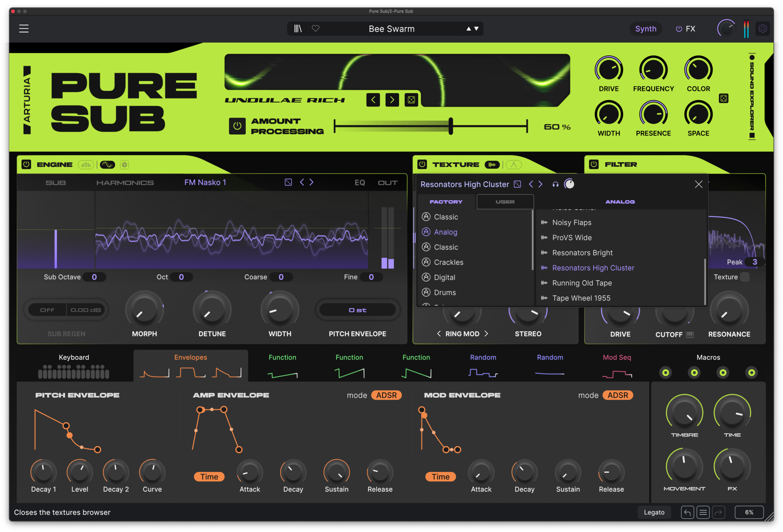
Task: Open the Amp Envelope ADSR mode dropdown
Action: coord(386,395)
